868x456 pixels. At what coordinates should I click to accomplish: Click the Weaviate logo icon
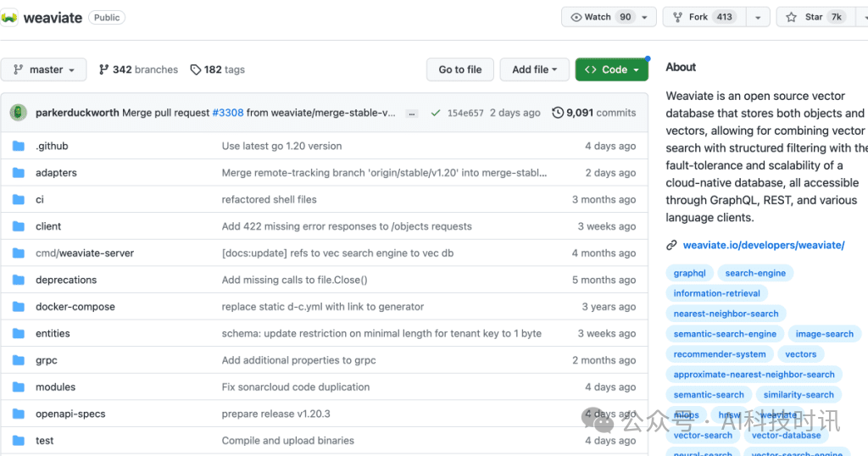pyautogui.click(x=9, y=18)
